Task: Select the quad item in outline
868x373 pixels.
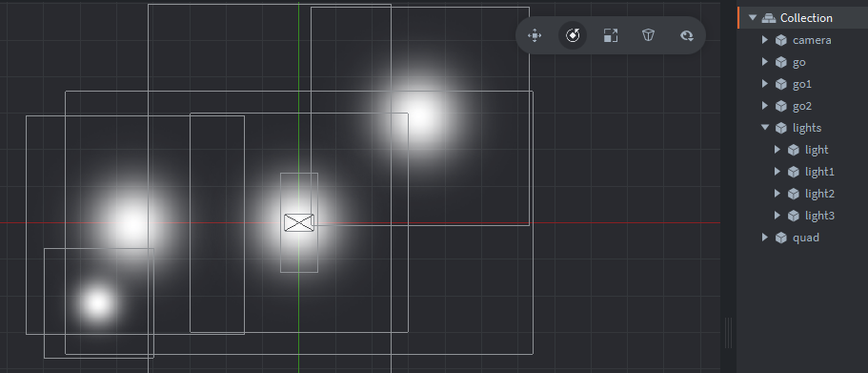Action: pos(805,238)
